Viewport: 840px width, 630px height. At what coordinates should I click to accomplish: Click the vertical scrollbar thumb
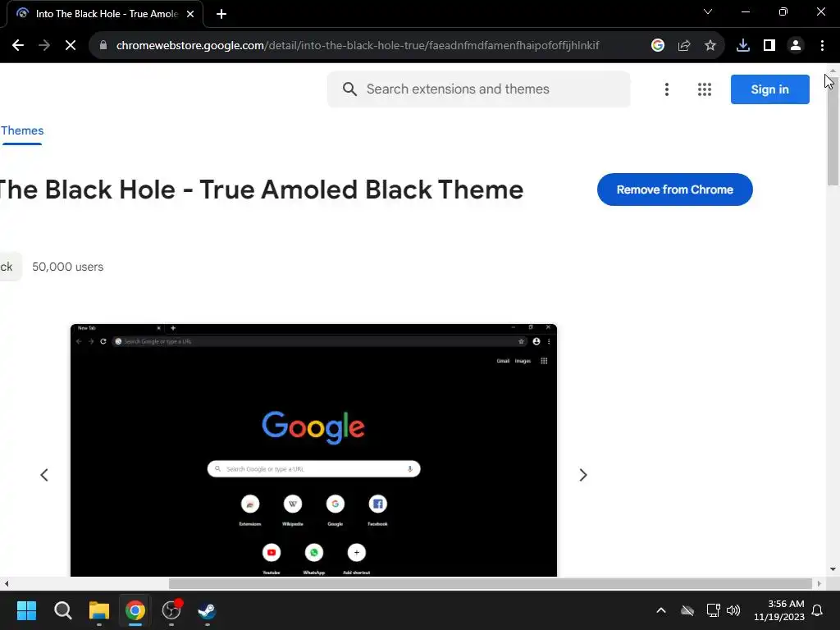point(833,131)
